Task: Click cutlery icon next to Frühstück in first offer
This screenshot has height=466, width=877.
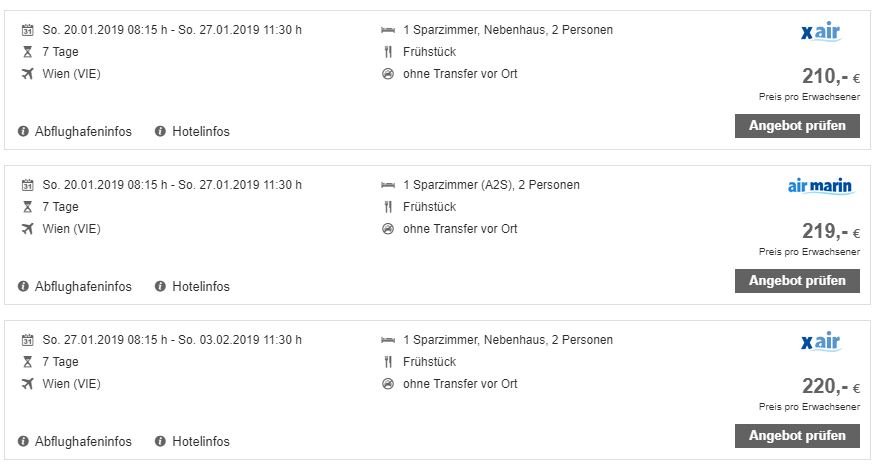Action: pyautogui.click(x=388, y=52)
